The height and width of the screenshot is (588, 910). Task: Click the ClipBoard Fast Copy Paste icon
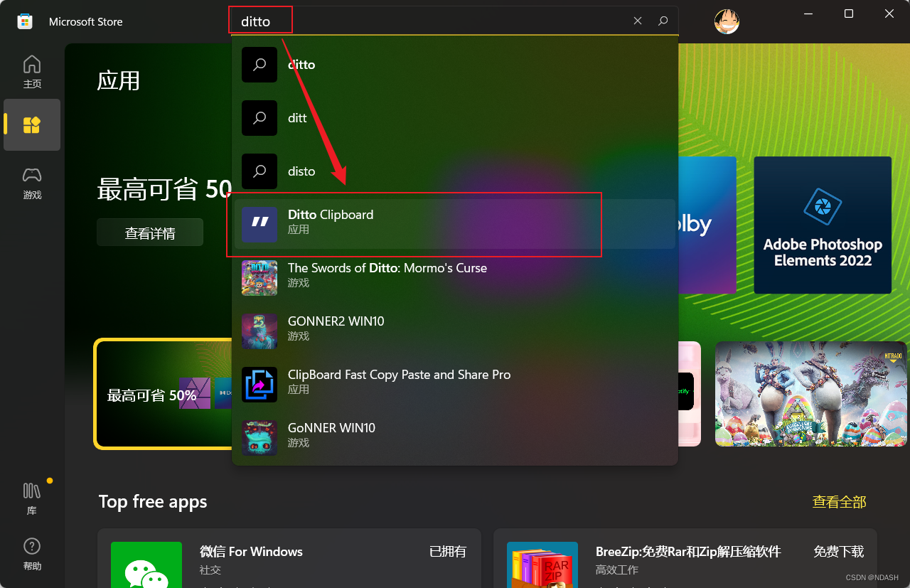[x=259, y=385]
